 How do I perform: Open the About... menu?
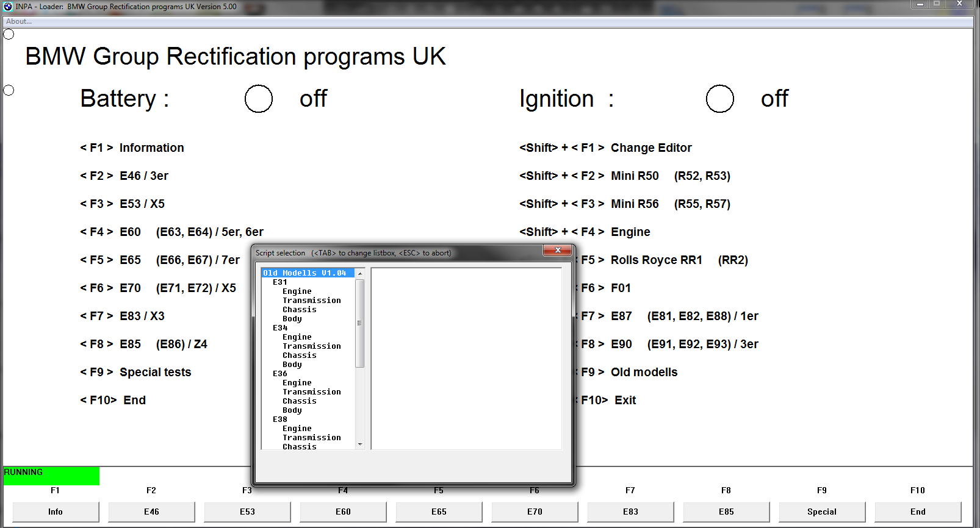19,21
